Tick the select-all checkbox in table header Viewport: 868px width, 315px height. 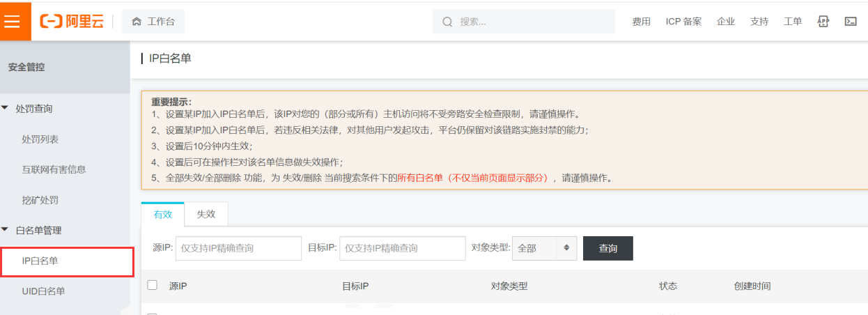(x=153, y=285)
